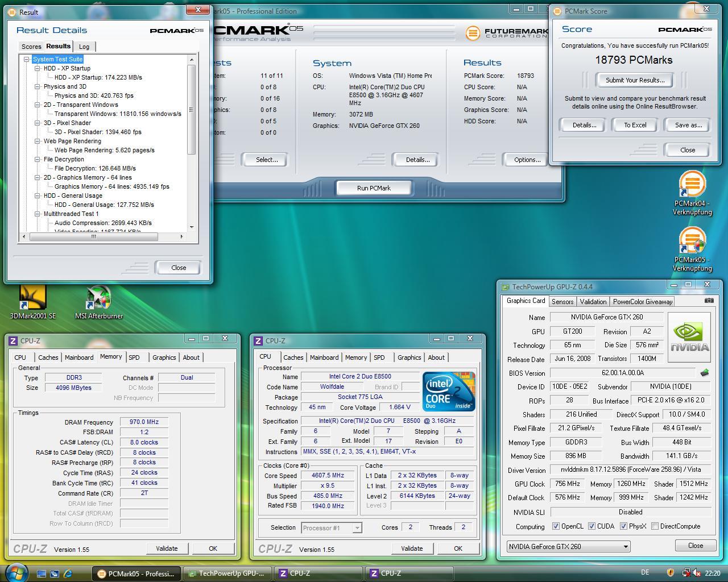728x582 pixels.
Task: Switch to PCMark05 taskbar button
Action: coord(136,573)
